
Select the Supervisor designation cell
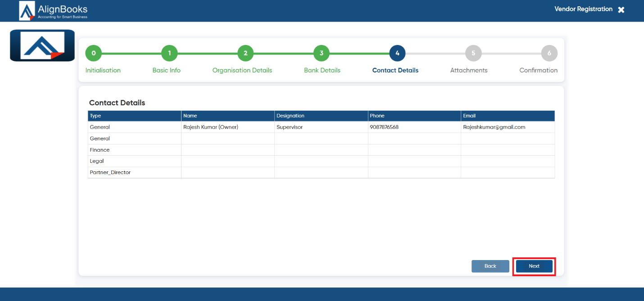click(x=321, y=127)
